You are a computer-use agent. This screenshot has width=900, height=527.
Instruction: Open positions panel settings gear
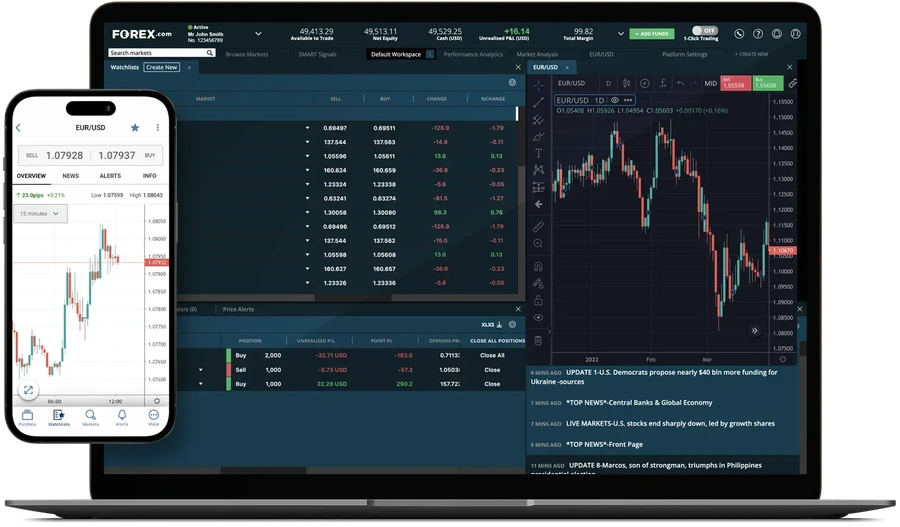click(512, 325)
